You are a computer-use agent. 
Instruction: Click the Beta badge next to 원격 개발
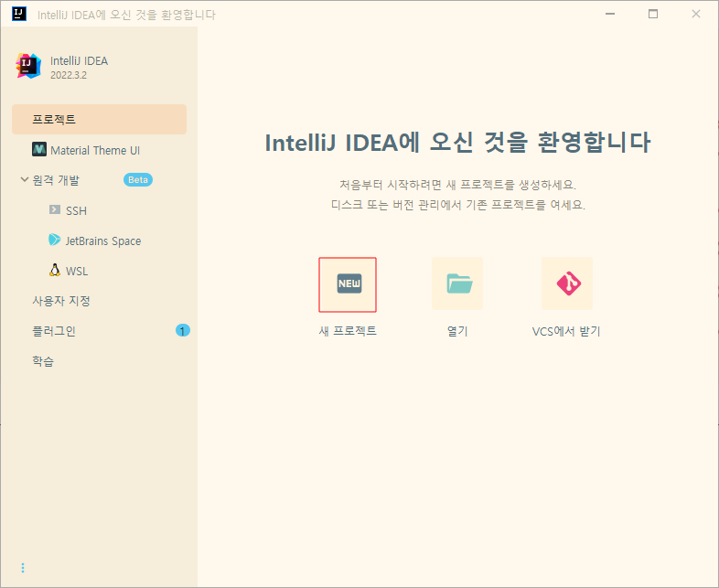coord(138,179)
